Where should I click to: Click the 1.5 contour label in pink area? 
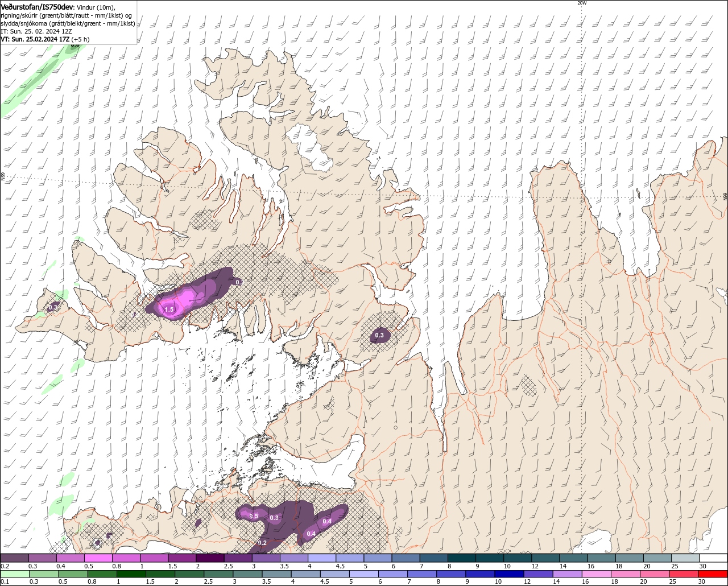tap(169, 309)
